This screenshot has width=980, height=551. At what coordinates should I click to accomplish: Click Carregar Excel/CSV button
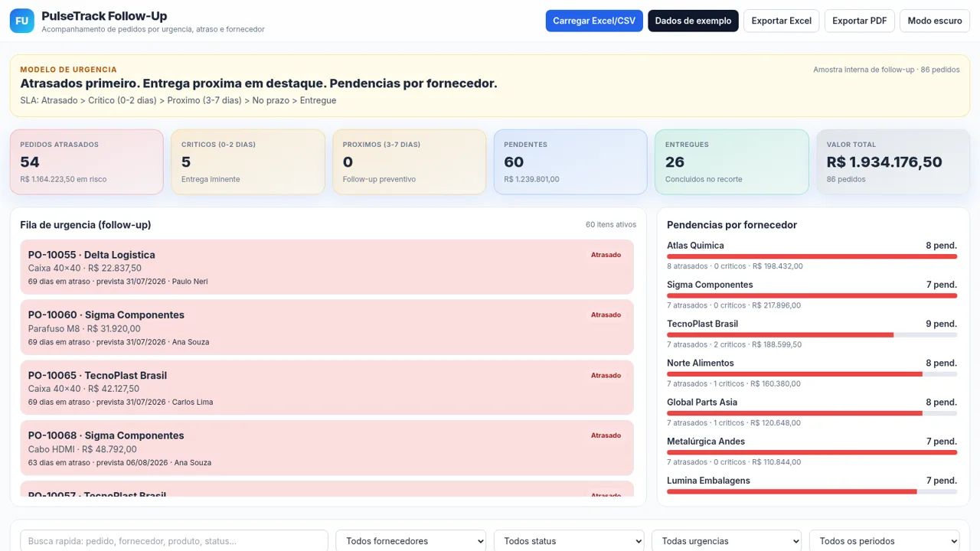click(594, 21)
